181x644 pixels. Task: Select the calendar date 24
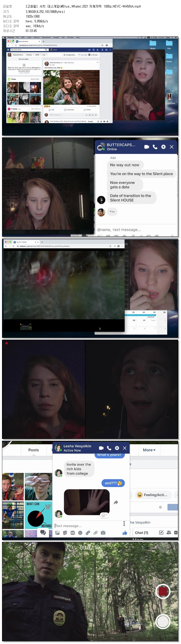coord(144,312)
